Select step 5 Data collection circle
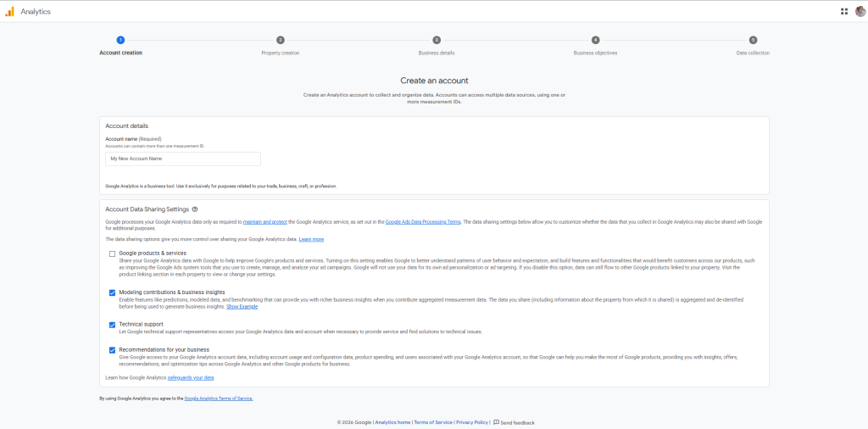 coord(753,40)
